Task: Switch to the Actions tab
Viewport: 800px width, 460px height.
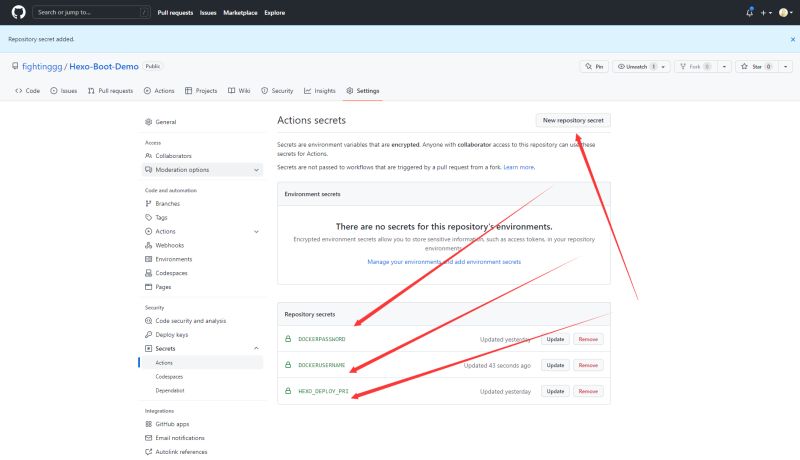Action: click(159, 91)
